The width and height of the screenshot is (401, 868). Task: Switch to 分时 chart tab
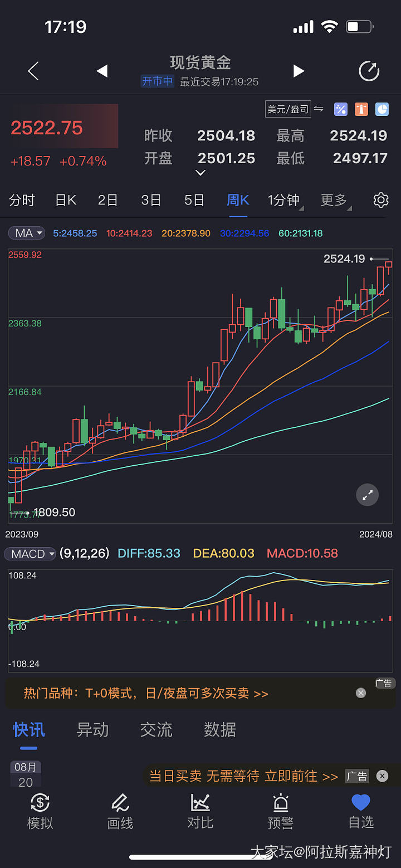[x=22, y=200]
